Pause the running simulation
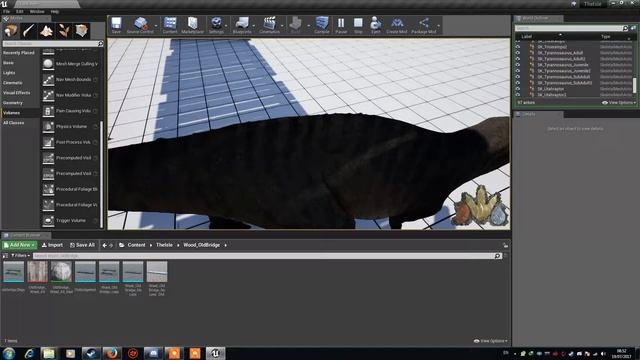640x360 pixels. 341,25
